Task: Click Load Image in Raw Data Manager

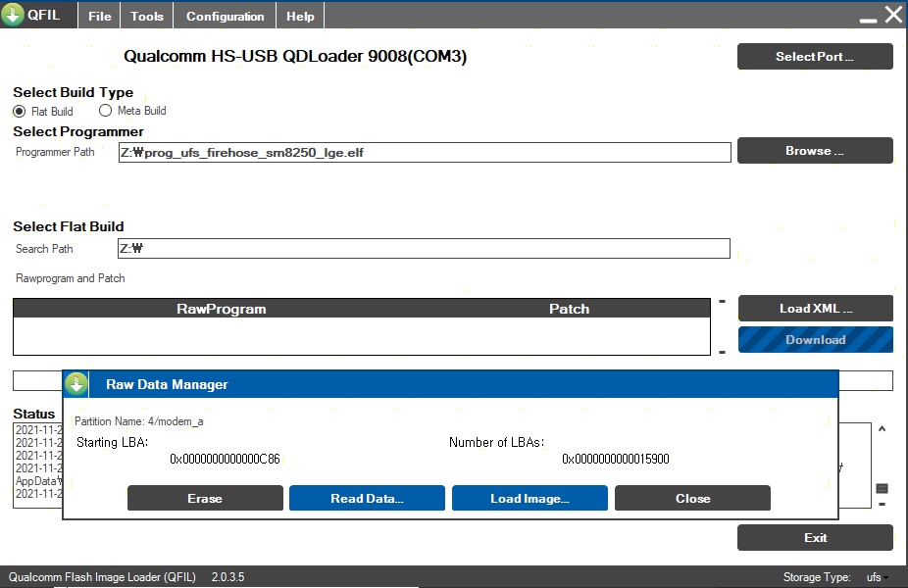Action: click(x=530, y=498)
